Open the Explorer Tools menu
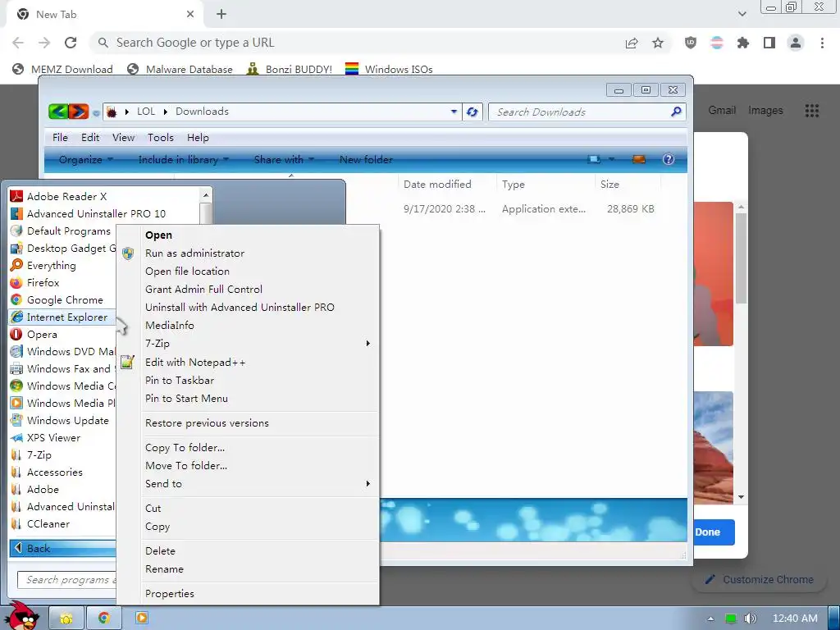Image resolution: width=840 pixels, height=630 pixels. click(161, 138)
